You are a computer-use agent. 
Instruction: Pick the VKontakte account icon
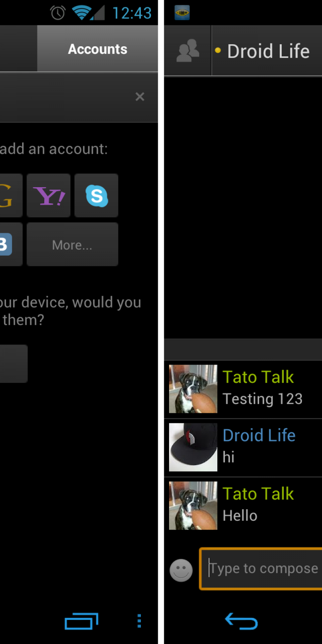[11, 244]
